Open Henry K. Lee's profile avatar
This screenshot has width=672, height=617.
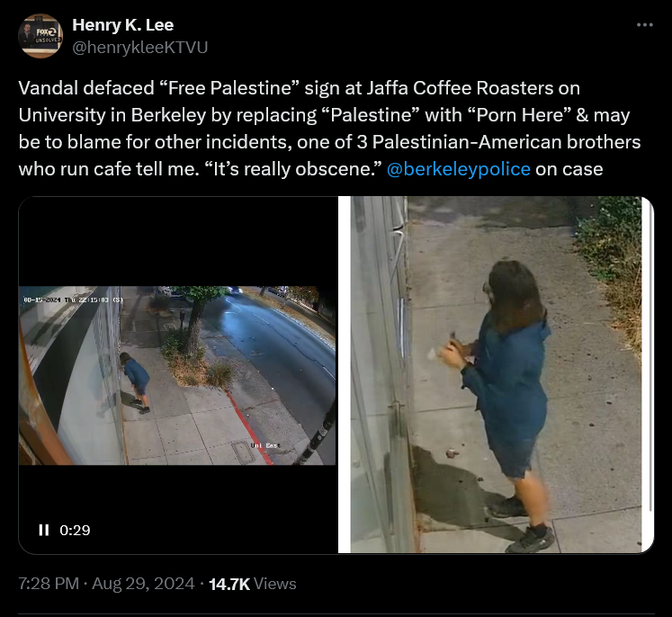pos(40,36)
